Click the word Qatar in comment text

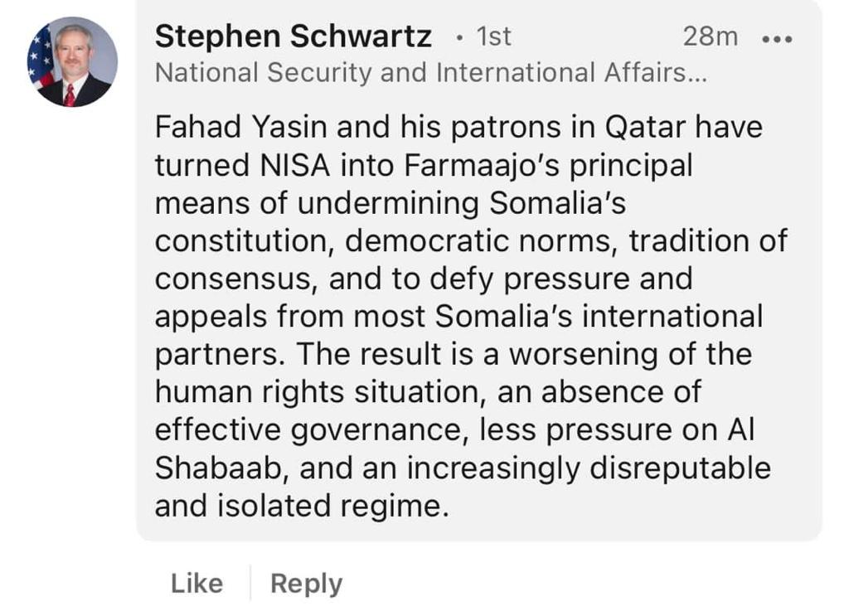(x=645, y=128)
